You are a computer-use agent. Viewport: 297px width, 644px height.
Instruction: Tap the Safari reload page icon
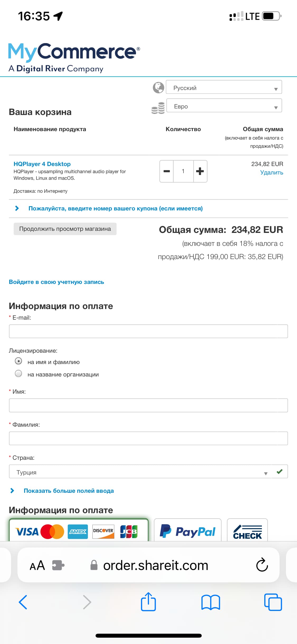point(262,565)
